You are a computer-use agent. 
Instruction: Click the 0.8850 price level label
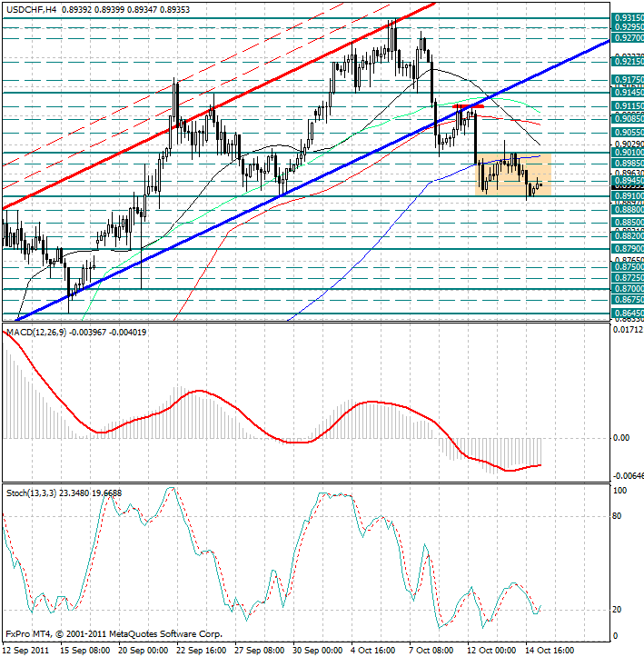pos(628,222)
